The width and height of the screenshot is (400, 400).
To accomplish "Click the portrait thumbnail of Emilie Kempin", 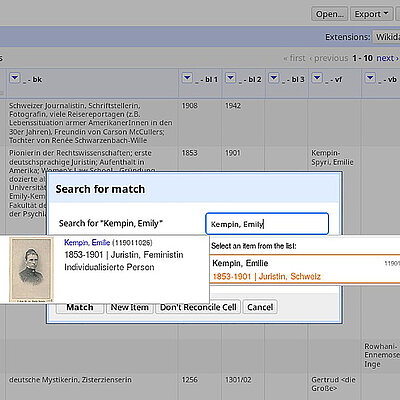I will (31, 269).
